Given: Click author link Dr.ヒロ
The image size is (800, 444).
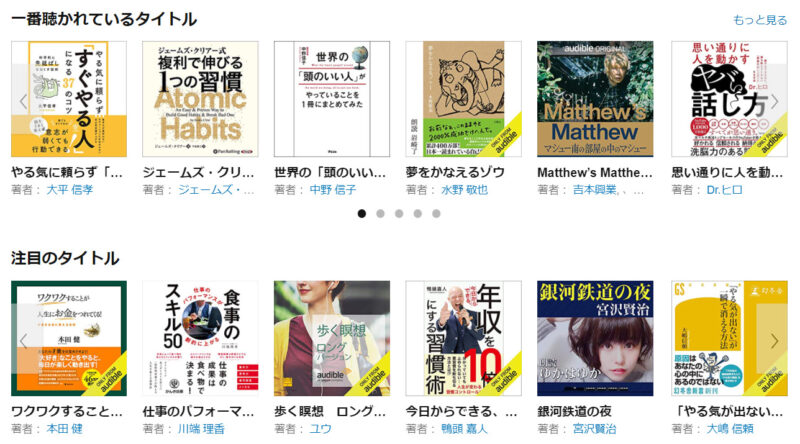Looking at the screenshot, I should pos(724,190).
